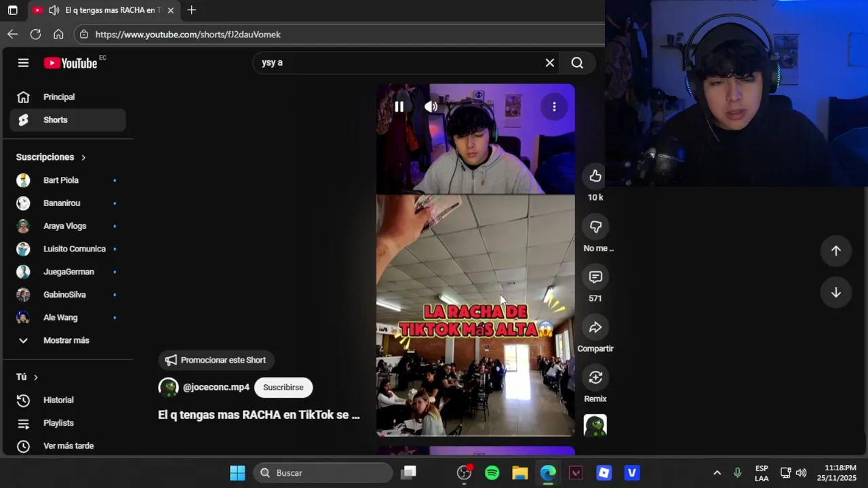Image resolution: width=868 pixels, height=488 pixels.
Task: Go back in the browser
Action: pyautogui.click(x=13, y=35)
